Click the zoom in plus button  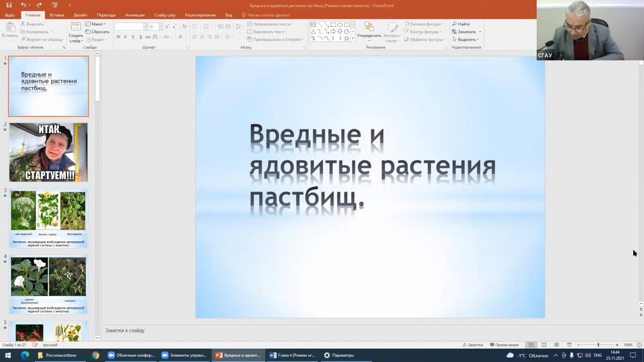pyautogui.click(x=617, y=345)
